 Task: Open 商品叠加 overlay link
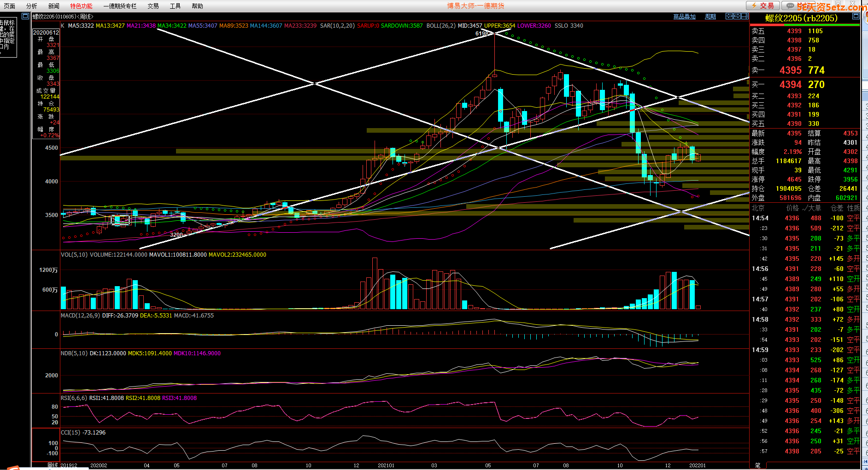coord(684,17)
